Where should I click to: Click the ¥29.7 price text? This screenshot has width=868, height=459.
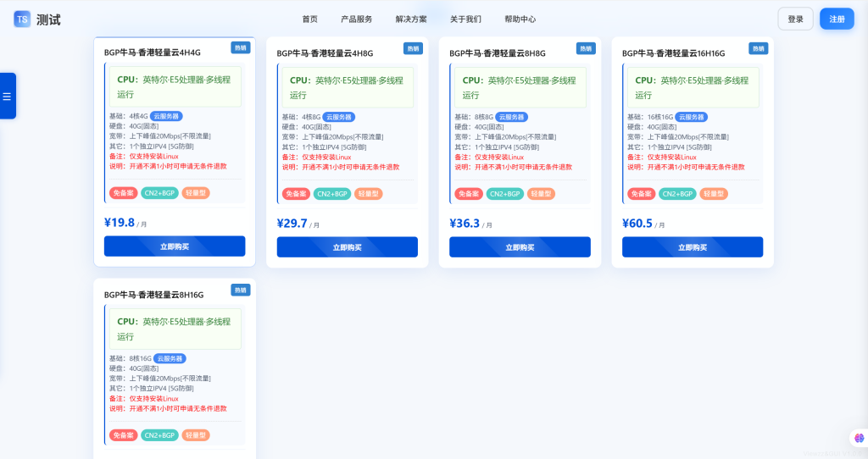(292, 224)
